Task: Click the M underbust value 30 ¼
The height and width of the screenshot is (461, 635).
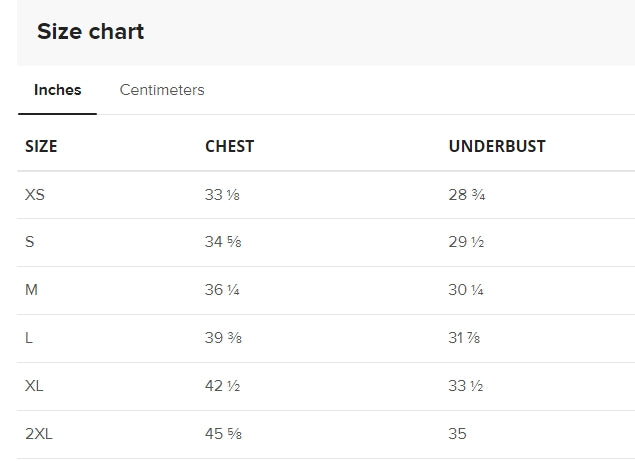Action: pyautogui.click(x=467, y=290)
